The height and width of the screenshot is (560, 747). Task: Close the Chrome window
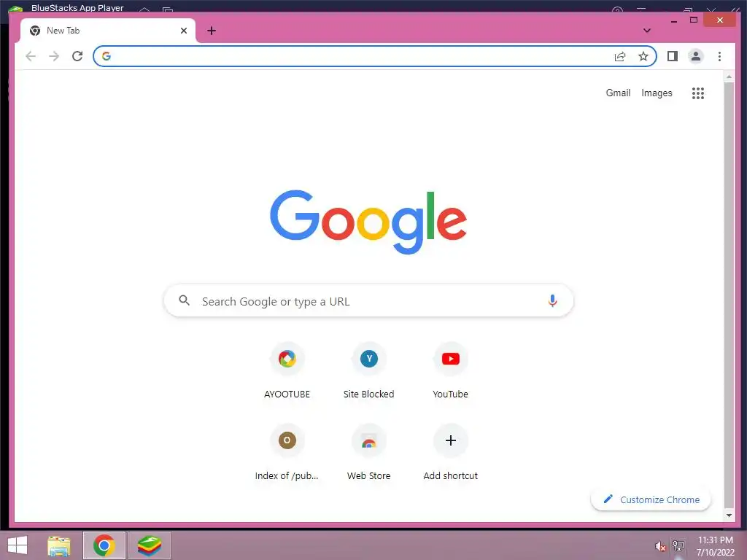pyautogui.click(x=720, y=20)
